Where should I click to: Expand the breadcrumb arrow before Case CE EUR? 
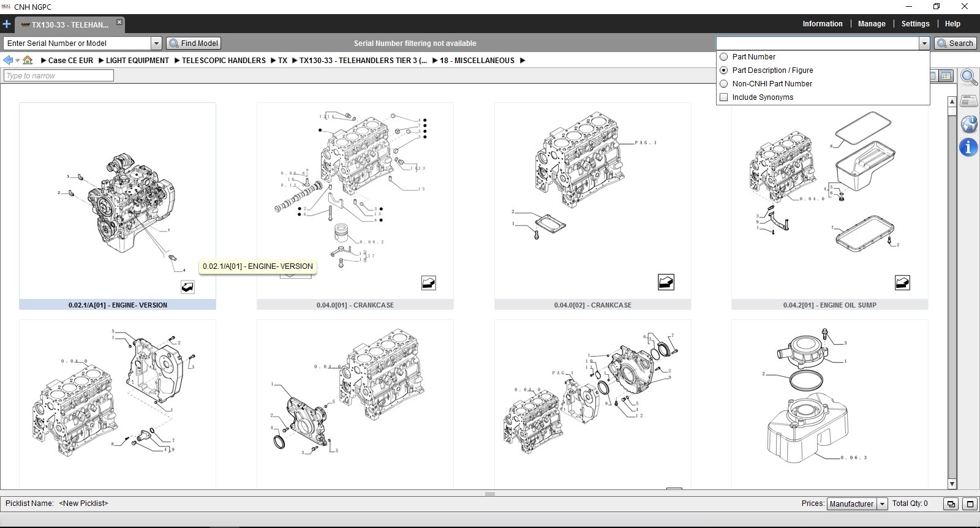[x=43, y=61]
